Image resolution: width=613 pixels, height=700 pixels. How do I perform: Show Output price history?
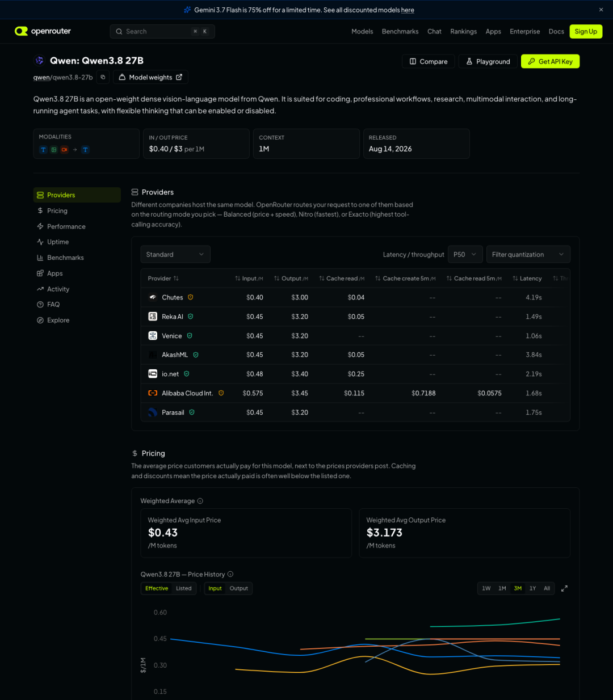239,588
